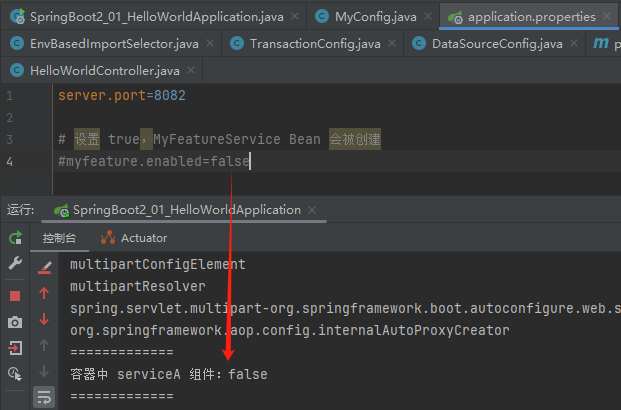Close SpringBoot2_01_HelloWorldApplication.java editor tab
This screenshot has width=621, height=410.
(x=295, y=16)
